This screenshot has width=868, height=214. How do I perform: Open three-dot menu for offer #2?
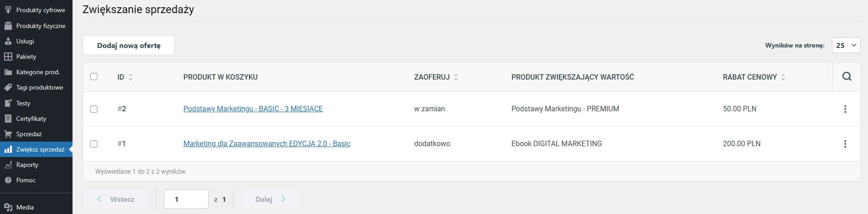pos(845,109)
